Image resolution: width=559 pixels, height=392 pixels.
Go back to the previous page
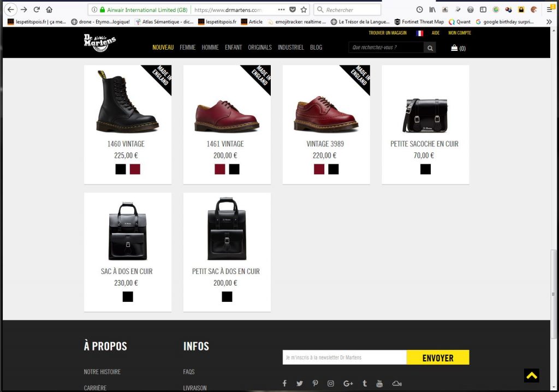pos(11,10)
